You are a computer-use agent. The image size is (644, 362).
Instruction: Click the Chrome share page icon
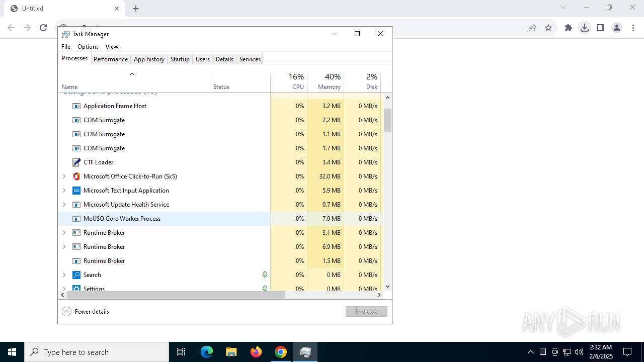tap(532, 28)
